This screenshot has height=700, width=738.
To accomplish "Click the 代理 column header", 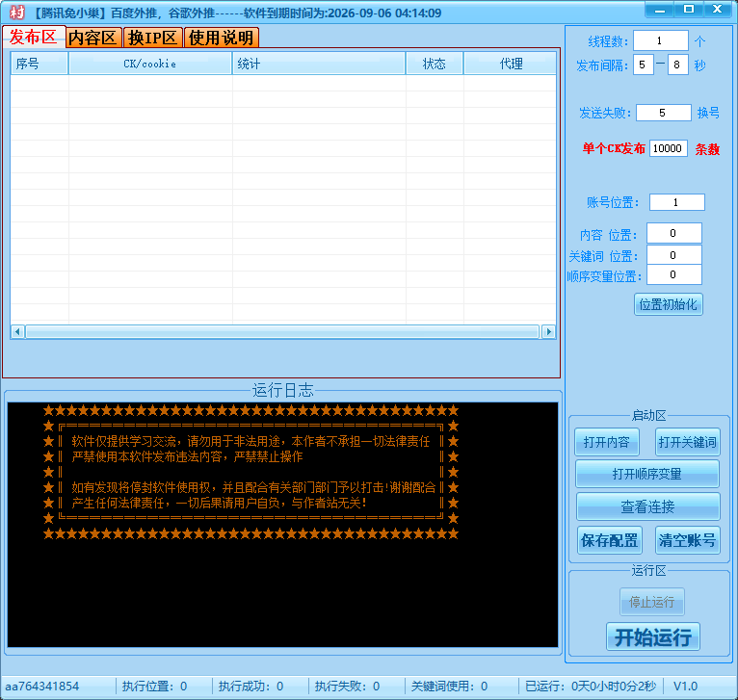I will tap(511, 64).
